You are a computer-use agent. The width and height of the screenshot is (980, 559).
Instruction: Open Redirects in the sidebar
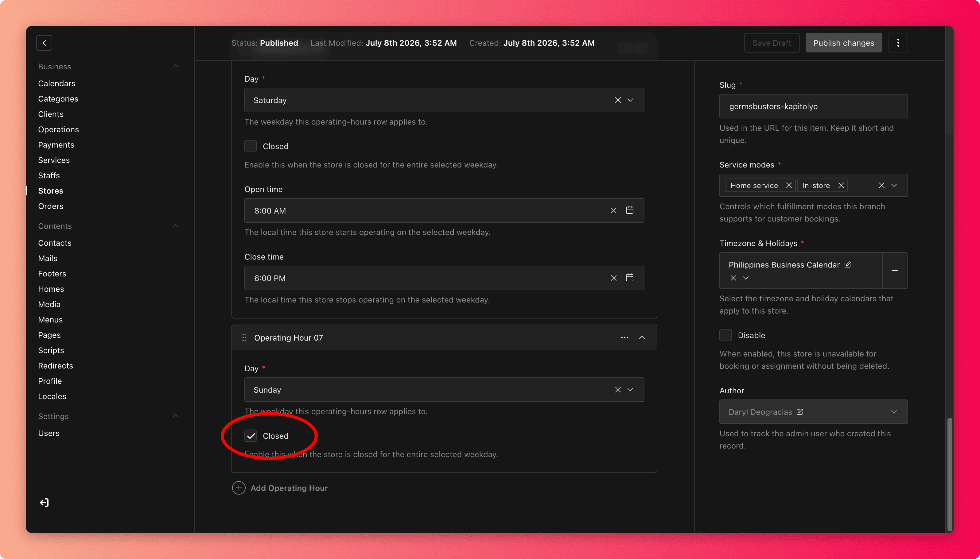pyautogui.click(x=55, y=365)
